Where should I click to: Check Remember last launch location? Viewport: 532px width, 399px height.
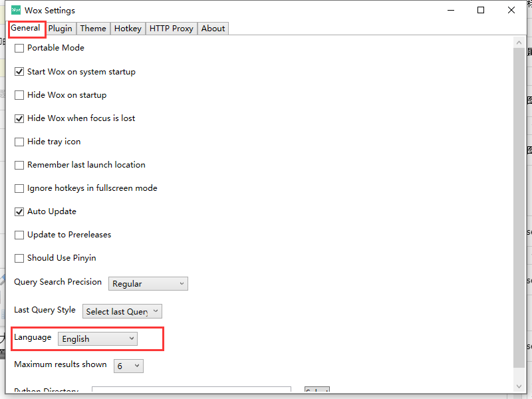[x=19, y=165]
